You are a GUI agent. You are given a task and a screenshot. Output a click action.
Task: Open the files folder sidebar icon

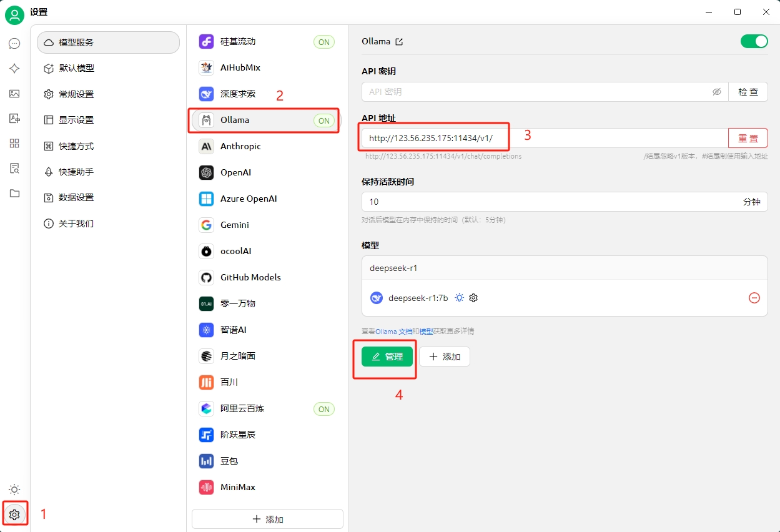tap(14, 194)
